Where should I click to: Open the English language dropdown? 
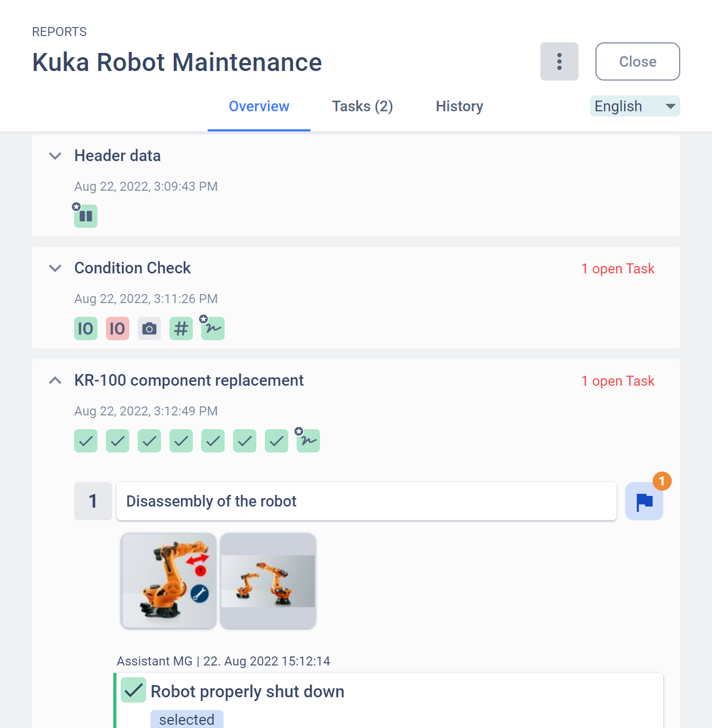(635, 106)
